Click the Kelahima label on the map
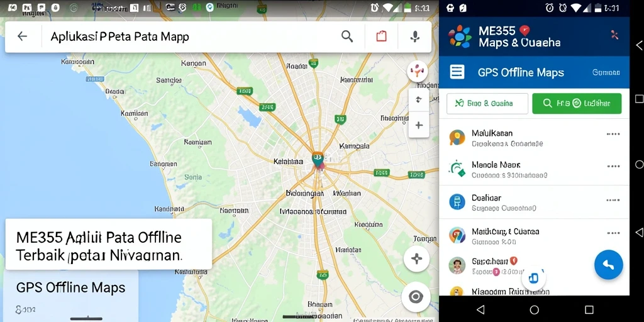Image resolution: width=644 pixels, height=322 pixels. (x=288, y=162)
